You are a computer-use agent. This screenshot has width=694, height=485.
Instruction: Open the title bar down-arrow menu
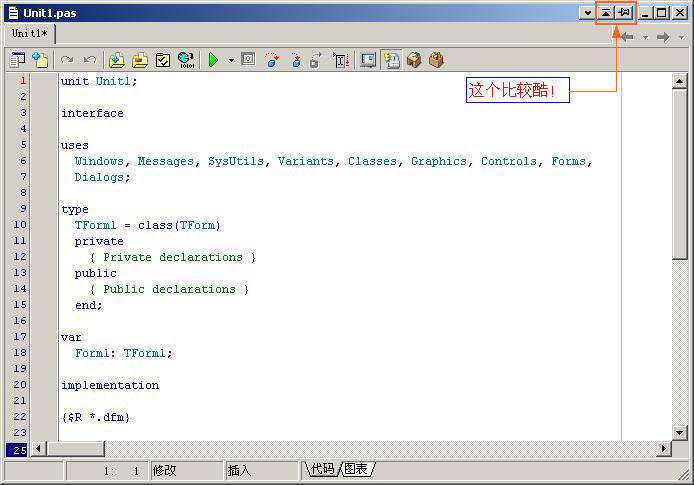586,13
